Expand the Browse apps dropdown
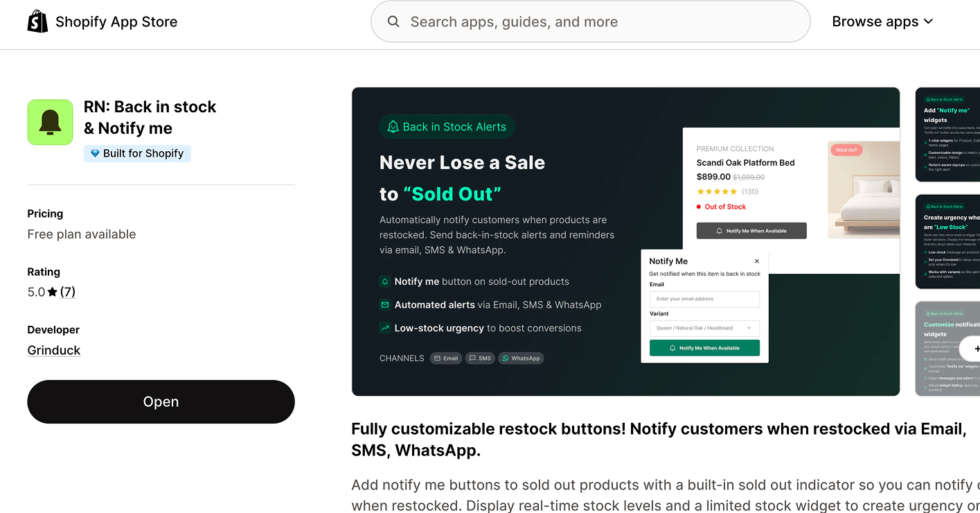The height and width of the screenshot is (513, 980). click(882, 21)
